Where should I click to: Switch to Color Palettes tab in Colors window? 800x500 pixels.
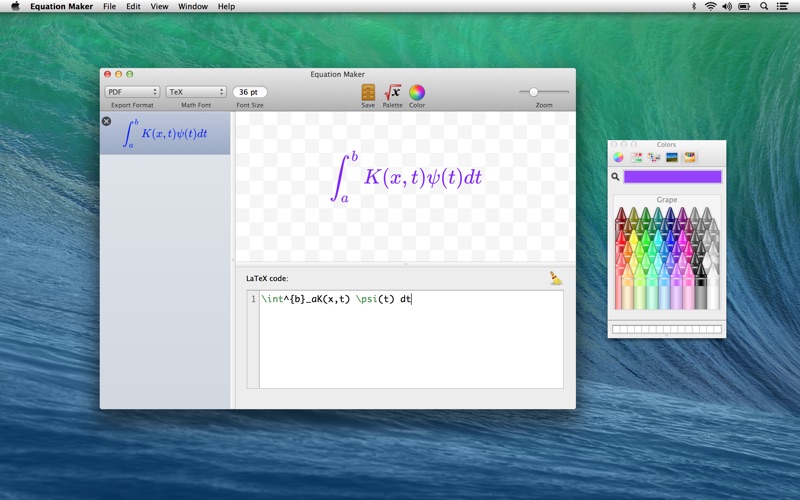click(x=654, y=157)
